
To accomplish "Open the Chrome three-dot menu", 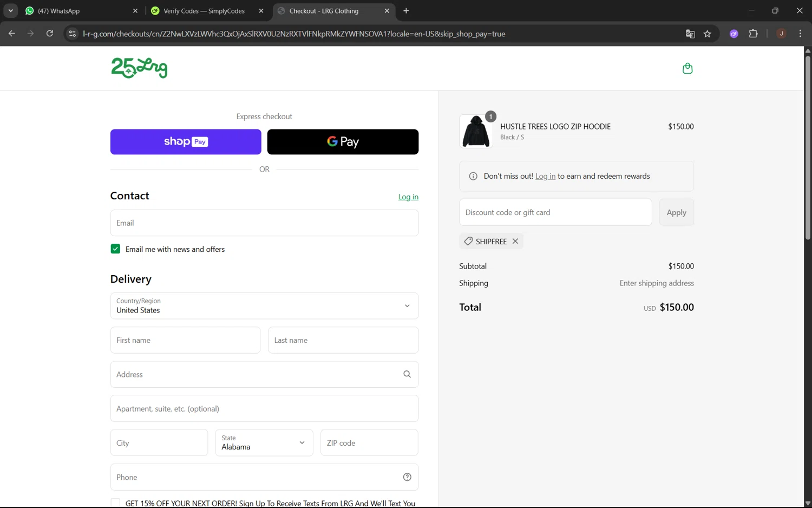I will (x=800, y=34).
